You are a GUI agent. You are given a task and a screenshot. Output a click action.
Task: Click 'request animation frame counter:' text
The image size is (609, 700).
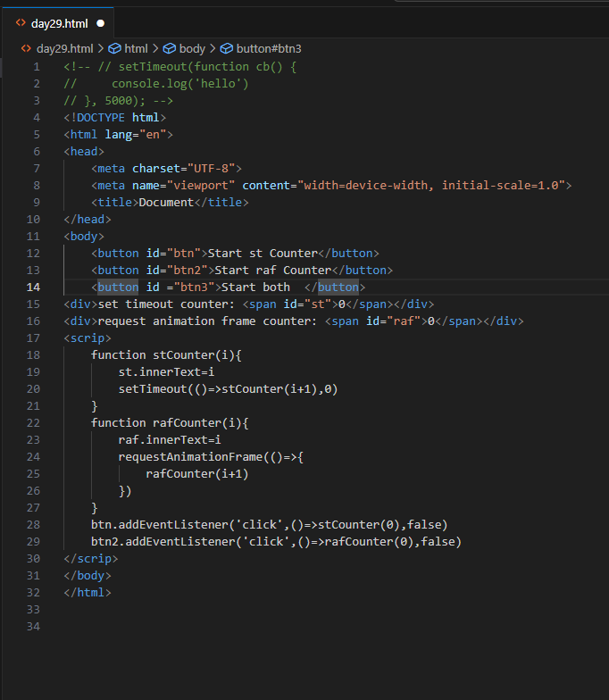(x=207, y=321)
